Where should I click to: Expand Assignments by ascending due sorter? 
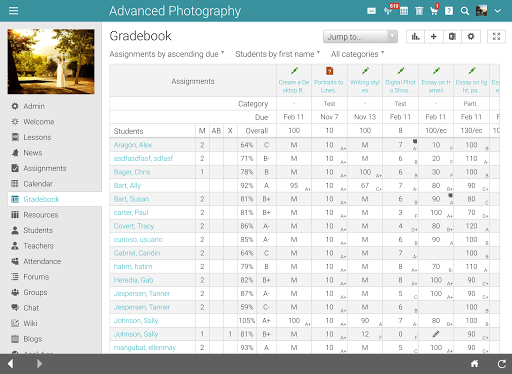(x=167, y=54)
